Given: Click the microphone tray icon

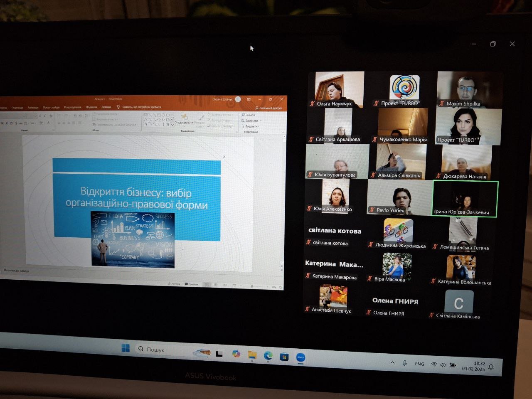Looking at the screenshot, I should click(x=404, y=363).
